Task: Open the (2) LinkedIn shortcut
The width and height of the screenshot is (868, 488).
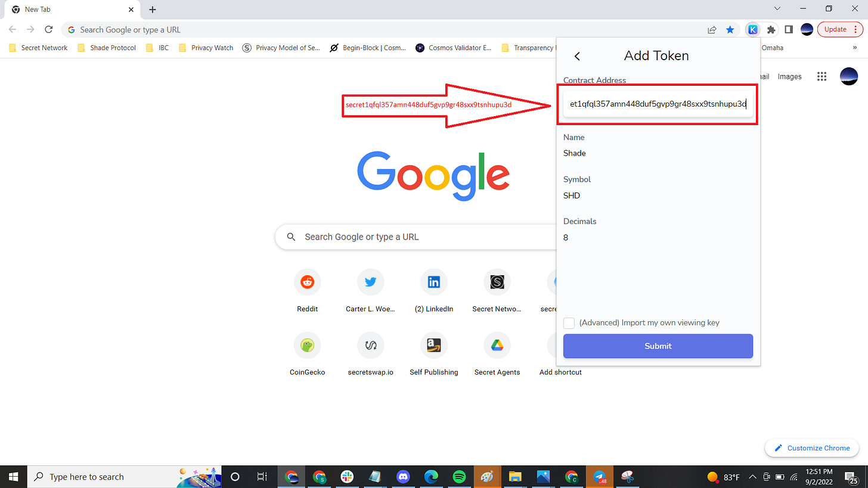Action: pyautogui.click(x=433, y=291)
